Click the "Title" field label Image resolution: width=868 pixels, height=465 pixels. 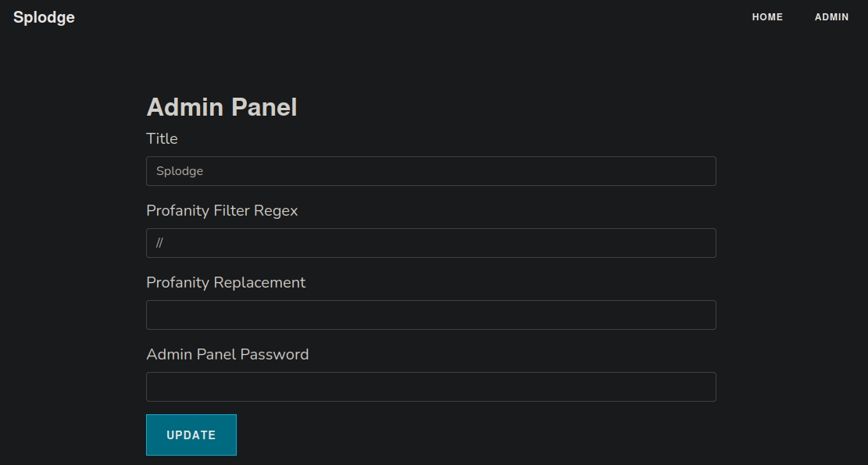tap(162, 138)
